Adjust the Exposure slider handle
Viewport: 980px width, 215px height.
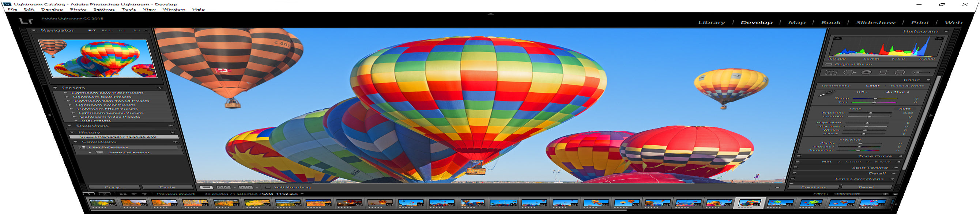870,113
